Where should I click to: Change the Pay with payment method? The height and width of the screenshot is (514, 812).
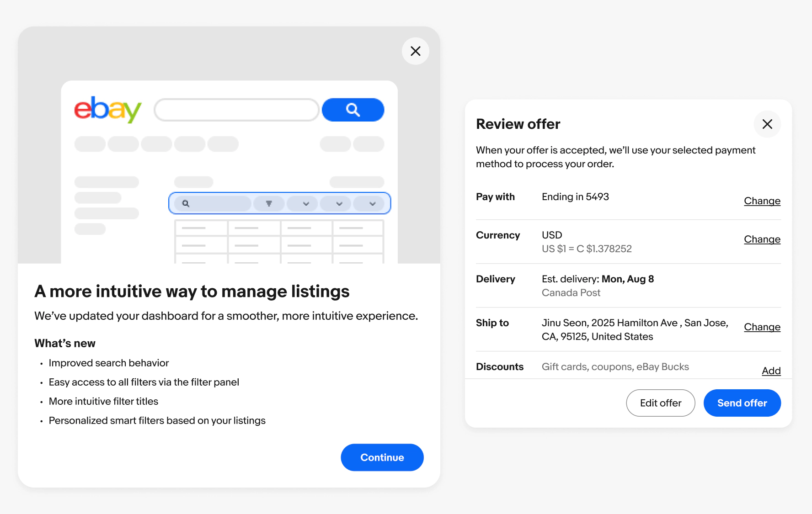[x=762, y=201]
